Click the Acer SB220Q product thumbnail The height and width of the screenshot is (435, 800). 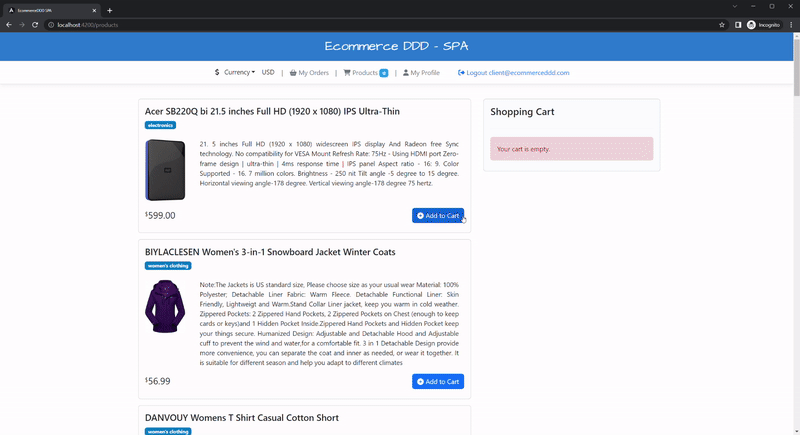[165, 170]
